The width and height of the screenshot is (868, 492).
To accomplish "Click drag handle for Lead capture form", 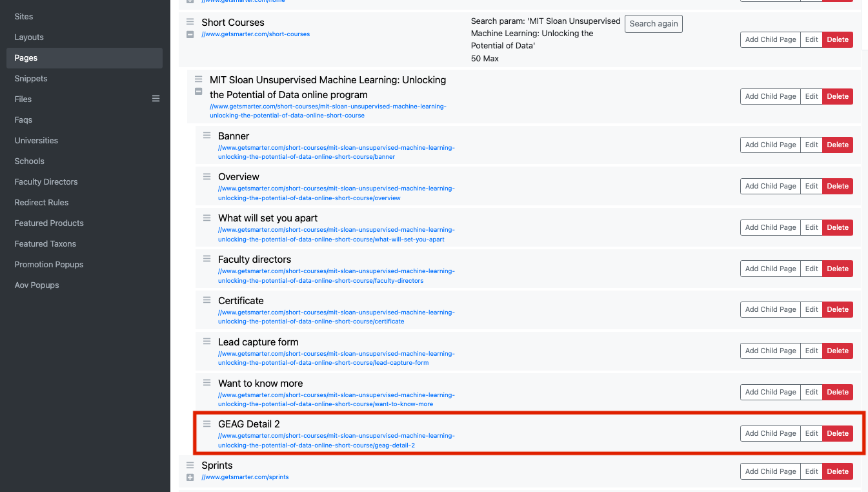I will pos(207,342).
